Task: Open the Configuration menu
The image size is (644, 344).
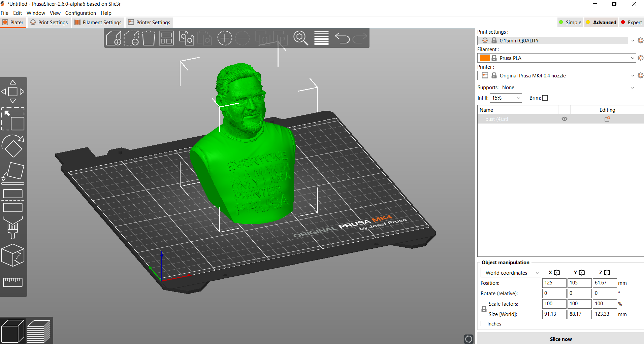Action: pyautogui.click(x=80, y=13)
